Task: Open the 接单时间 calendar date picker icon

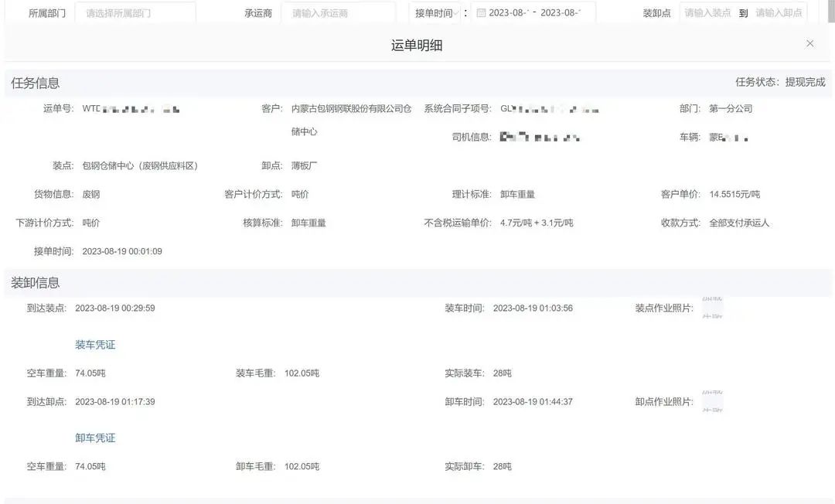Action: point(481,12)
